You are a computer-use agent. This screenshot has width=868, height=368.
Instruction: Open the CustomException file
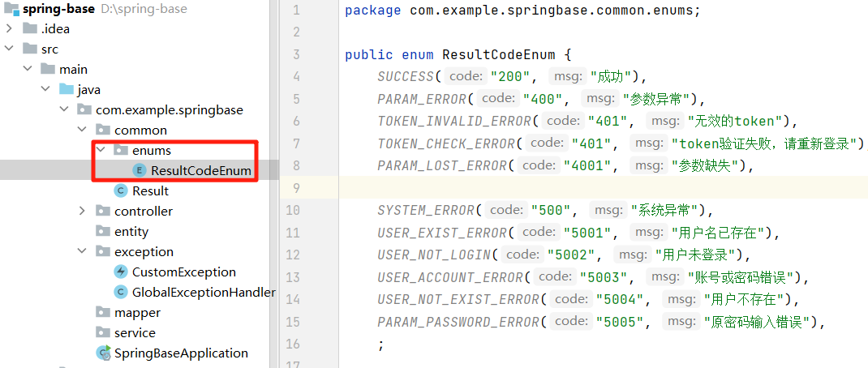click(x=184, y=272)
